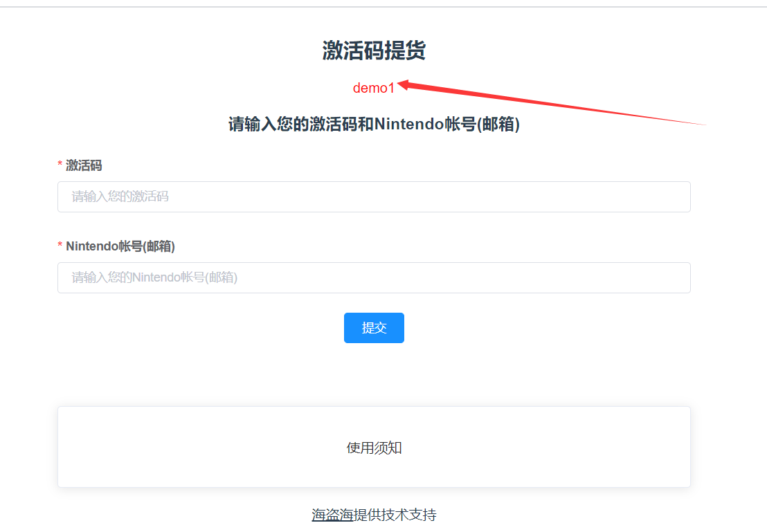Click the 请输入您的激活码和Nintendo帐号(邮箱) subtitle

coord(374,125)
